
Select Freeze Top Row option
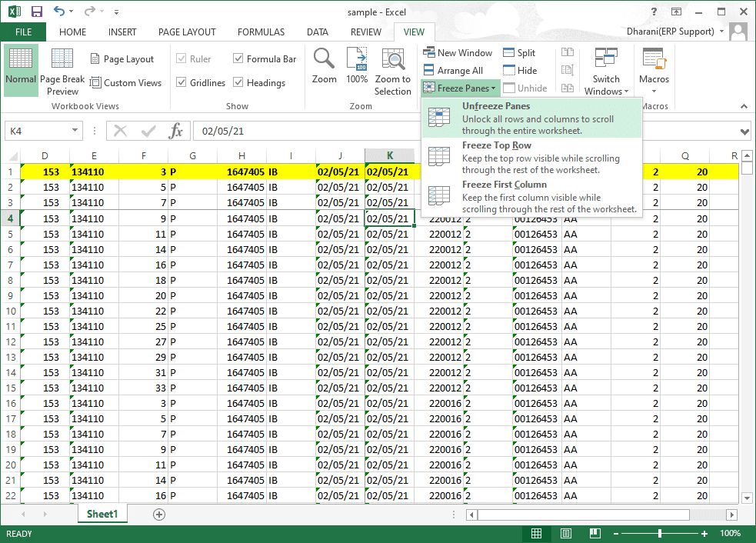(496, 145)
